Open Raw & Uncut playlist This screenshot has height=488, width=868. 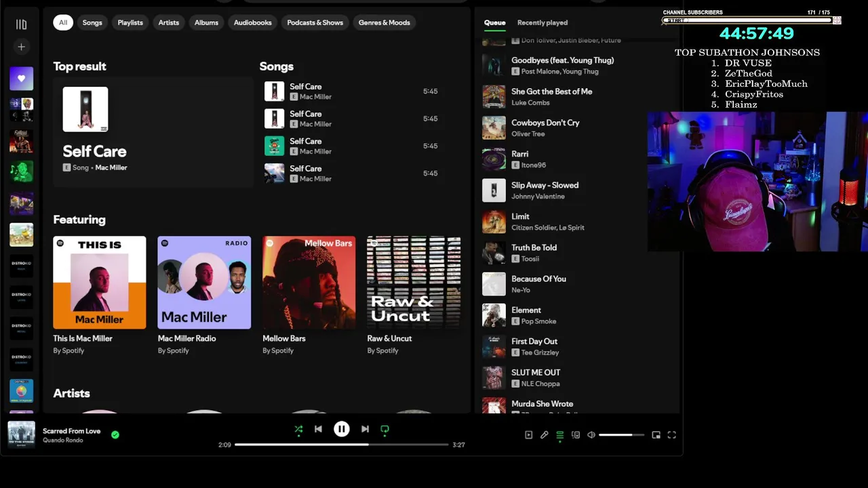[414, 296]
